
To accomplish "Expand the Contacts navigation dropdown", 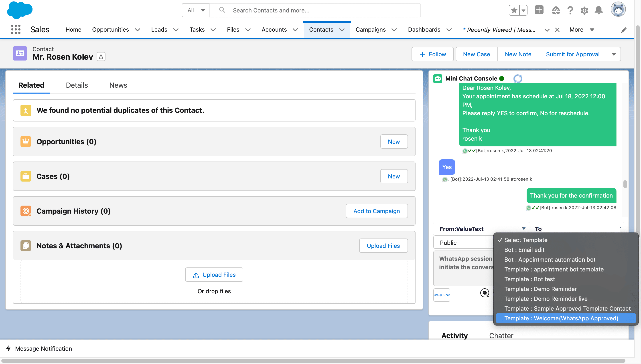I will click(x=343, y=30).
